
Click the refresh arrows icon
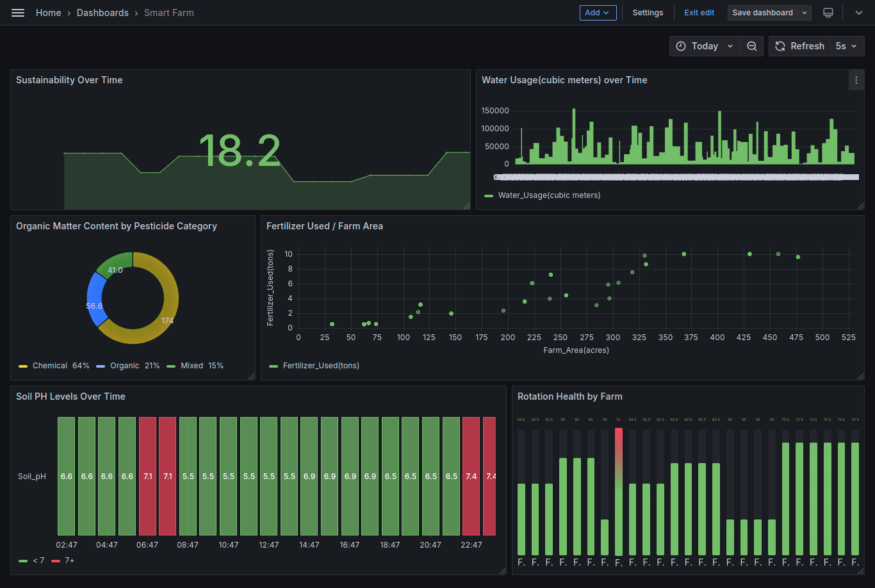pos(780,46)
